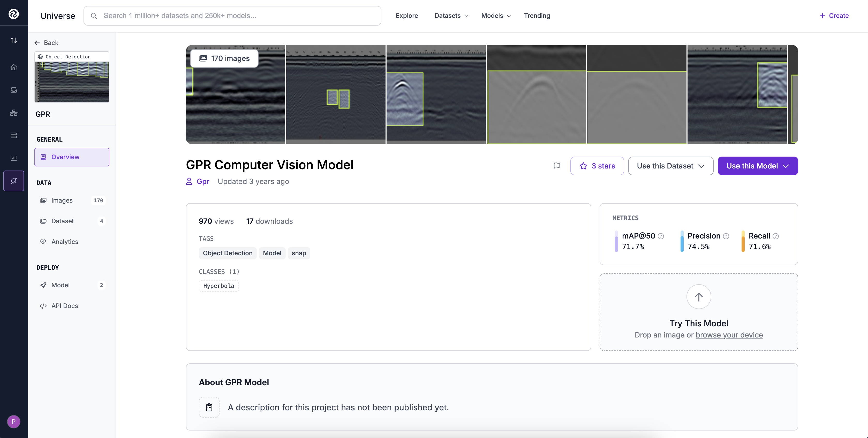The width and height of the screenshot is (868, 438).
Task: Click the Universe title link
Action: (58, 16)
